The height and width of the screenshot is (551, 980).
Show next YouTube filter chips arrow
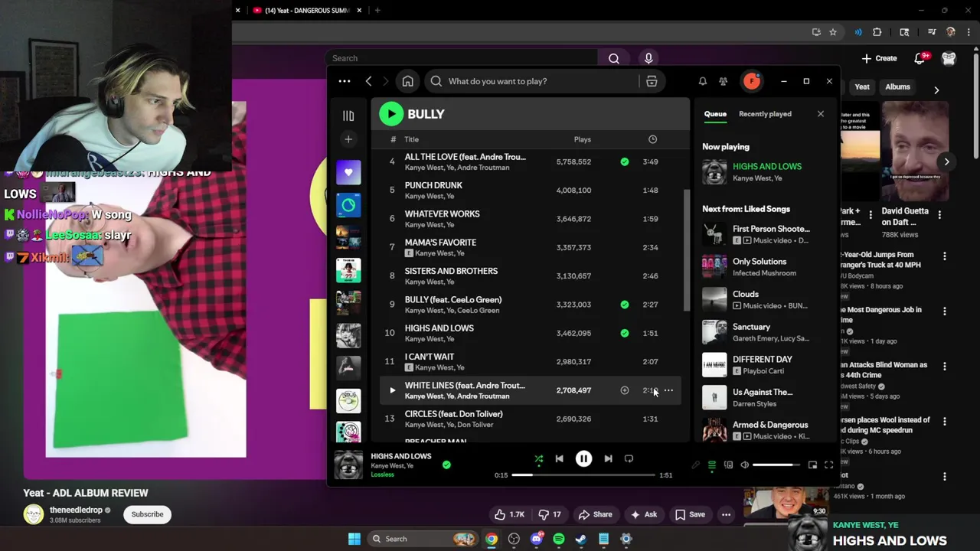click(x=936, y=90)
